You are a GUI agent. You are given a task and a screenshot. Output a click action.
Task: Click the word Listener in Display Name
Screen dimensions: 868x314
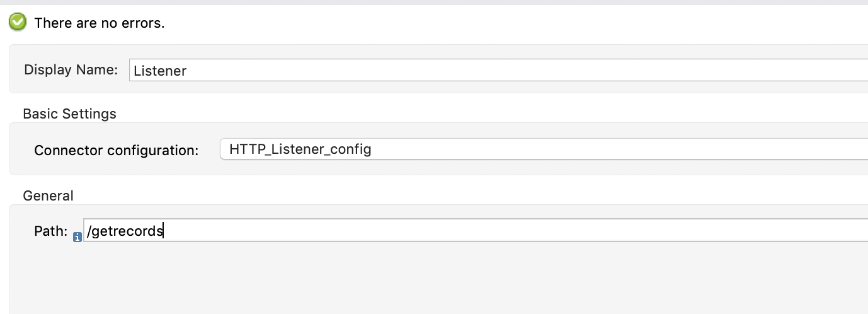tap(160, 71)
